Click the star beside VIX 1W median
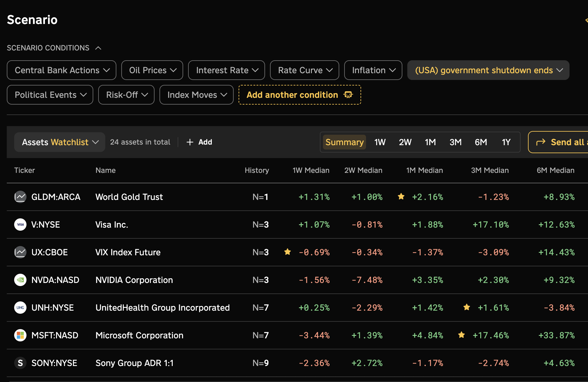Screen dimensions: 588x382 [x=288, y=252]
